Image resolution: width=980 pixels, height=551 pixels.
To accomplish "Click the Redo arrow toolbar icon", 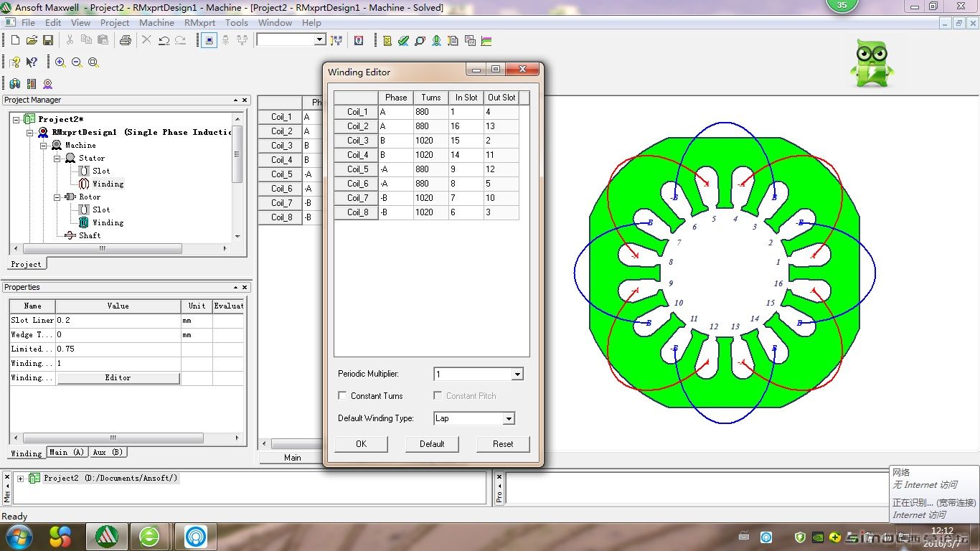I will 180,40.
